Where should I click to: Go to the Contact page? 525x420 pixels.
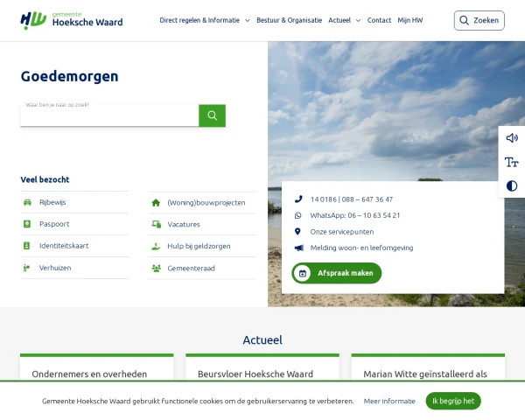(x=379, y=20)
